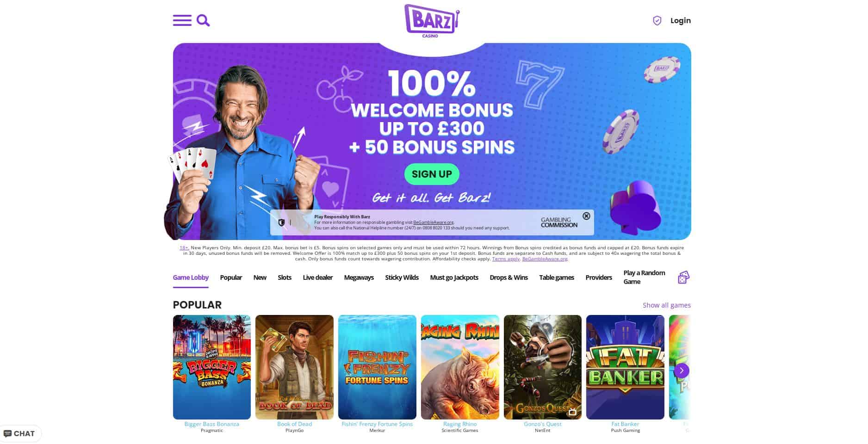
Task: Select the Live dealer tab
Action: coord(318,277)
